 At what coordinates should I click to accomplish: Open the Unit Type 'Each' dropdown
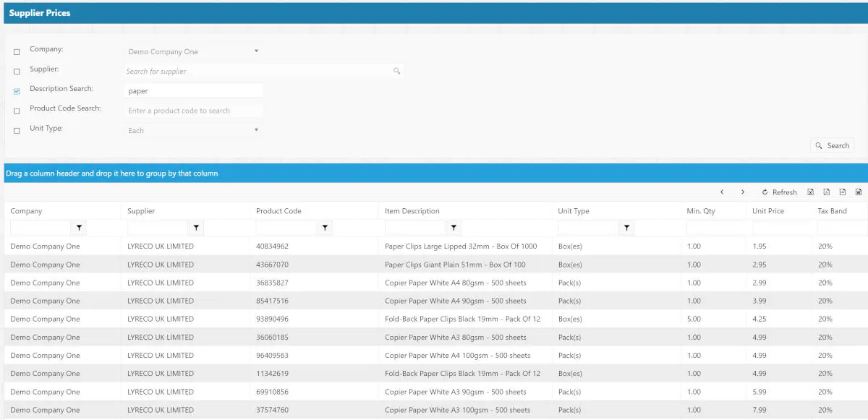[x=193, y=130]
